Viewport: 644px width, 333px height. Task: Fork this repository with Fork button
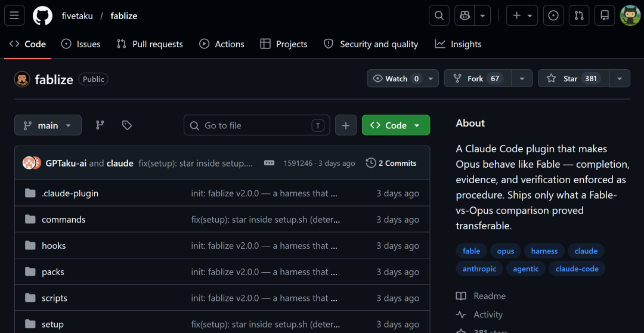coord(478,79)
